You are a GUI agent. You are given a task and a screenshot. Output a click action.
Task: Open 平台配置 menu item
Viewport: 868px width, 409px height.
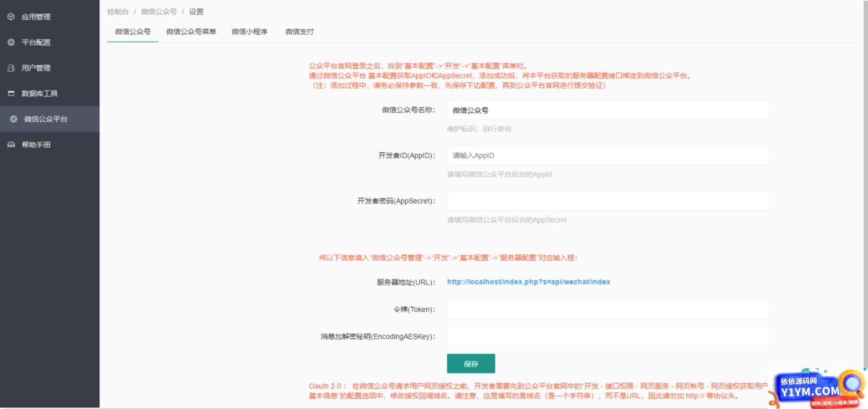(x=50, y=42)
